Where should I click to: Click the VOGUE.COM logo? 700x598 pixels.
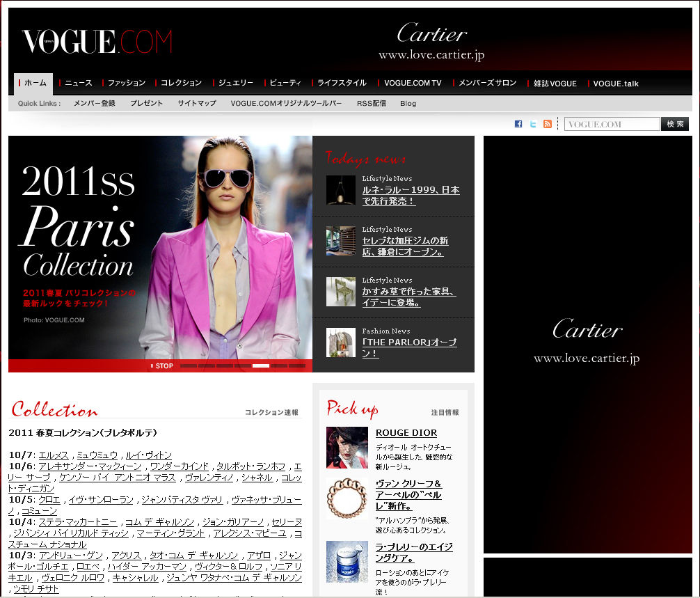pyautogui.click(x=97, y=42)
